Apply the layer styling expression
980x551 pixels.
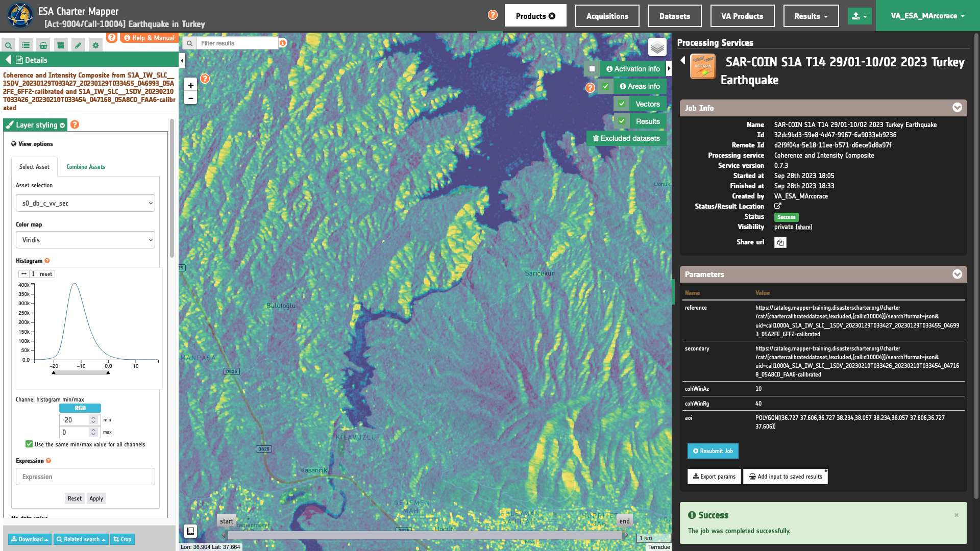point(96,498)
